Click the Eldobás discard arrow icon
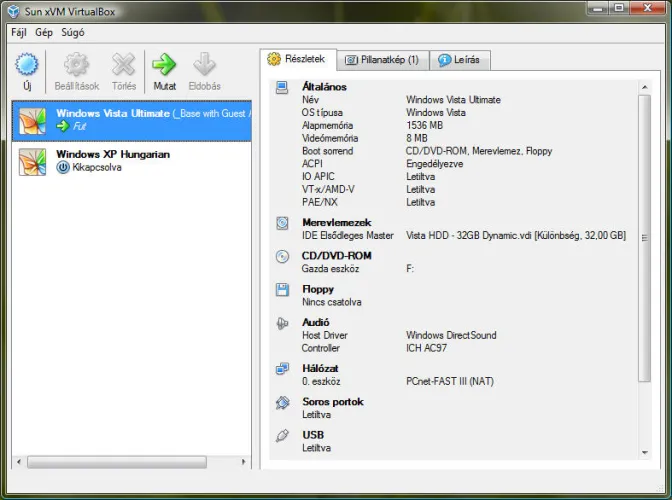The image size is (672, 500). [204, 65]
